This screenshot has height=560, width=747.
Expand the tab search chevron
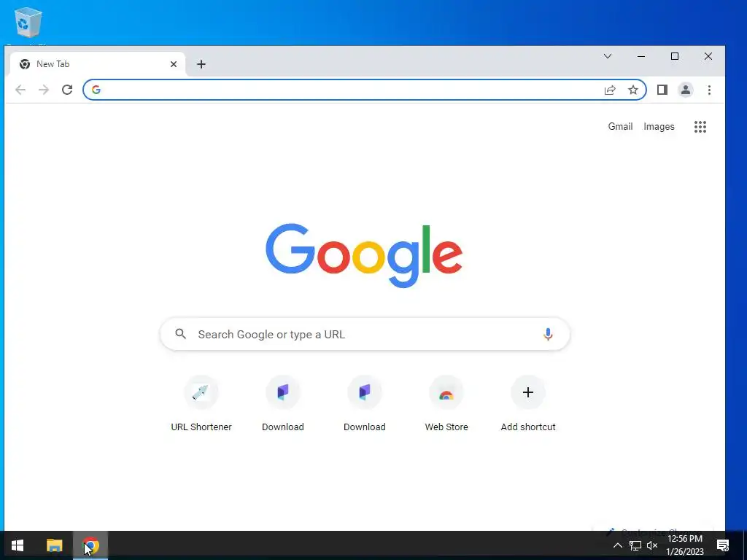[x=608, y=56]
